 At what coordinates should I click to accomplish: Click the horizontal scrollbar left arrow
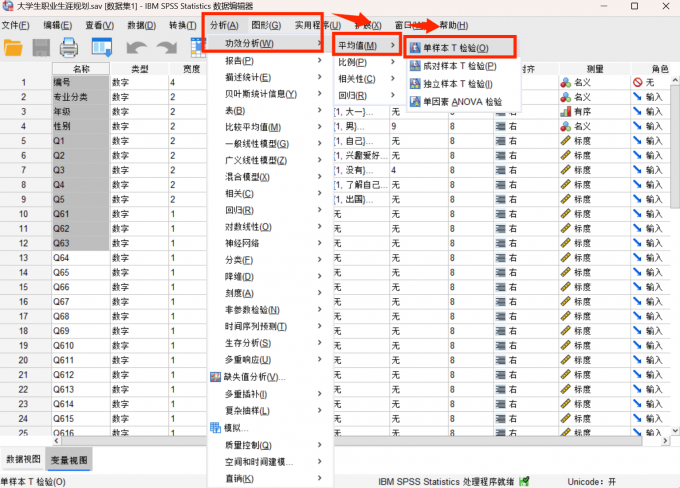coord(56,441)
